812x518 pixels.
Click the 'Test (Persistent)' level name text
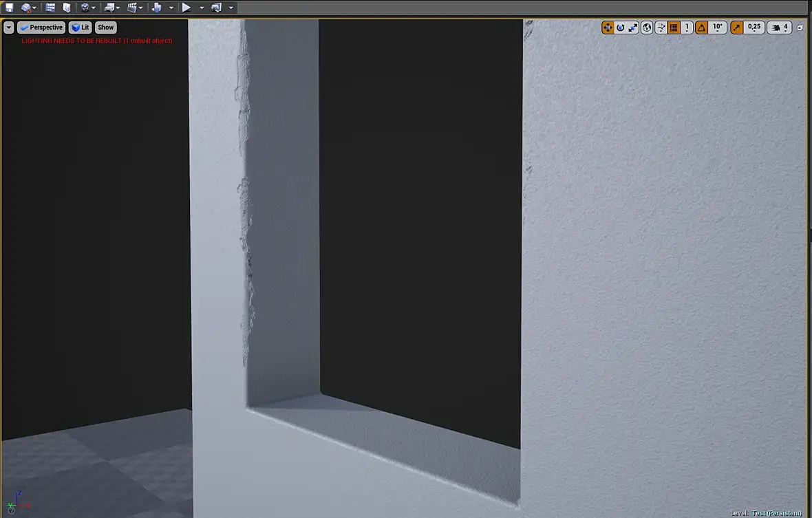(777, 512)
